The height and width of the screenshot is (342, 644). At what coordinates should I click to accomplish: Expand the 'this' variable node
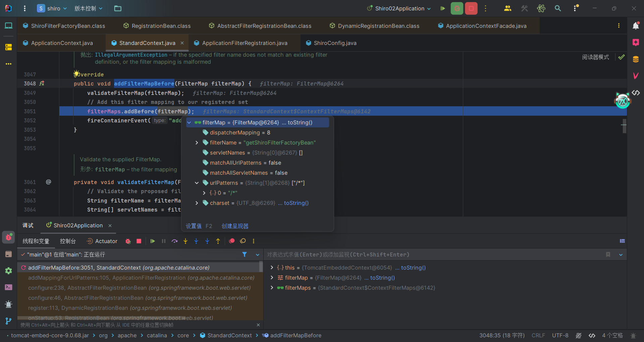(x=272, y=268)
